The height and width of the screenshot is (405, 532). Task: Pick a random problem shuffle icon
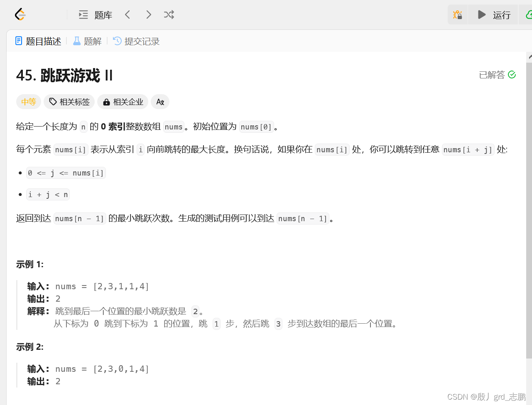pyautogui.click(x=169, y=15)
